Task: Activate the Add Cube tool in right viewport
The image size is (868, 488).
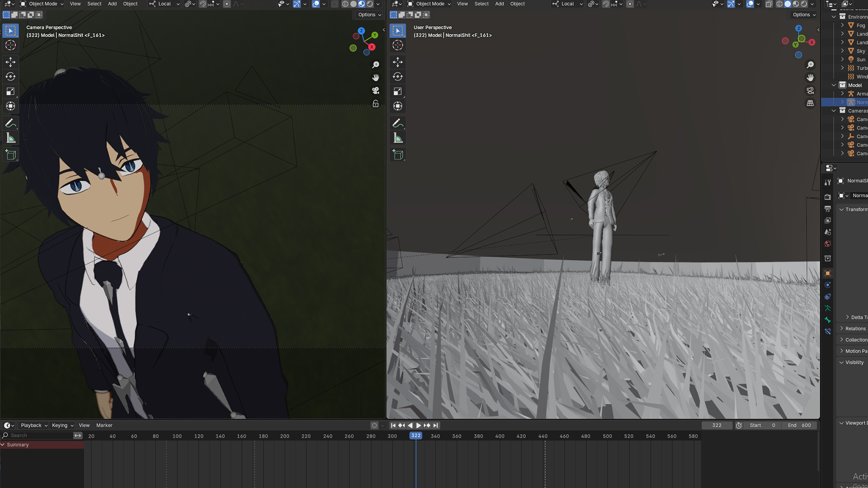Action: click(398, 155)
